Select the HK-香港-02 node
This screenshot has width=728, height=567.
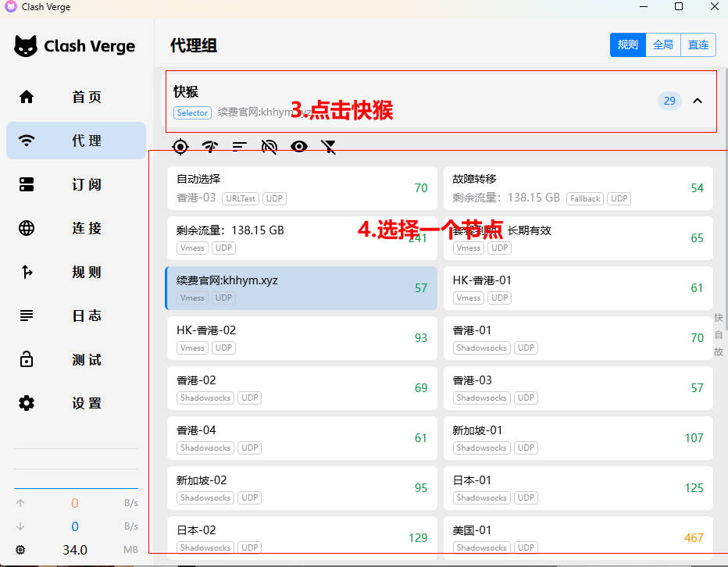pos(302,338)
